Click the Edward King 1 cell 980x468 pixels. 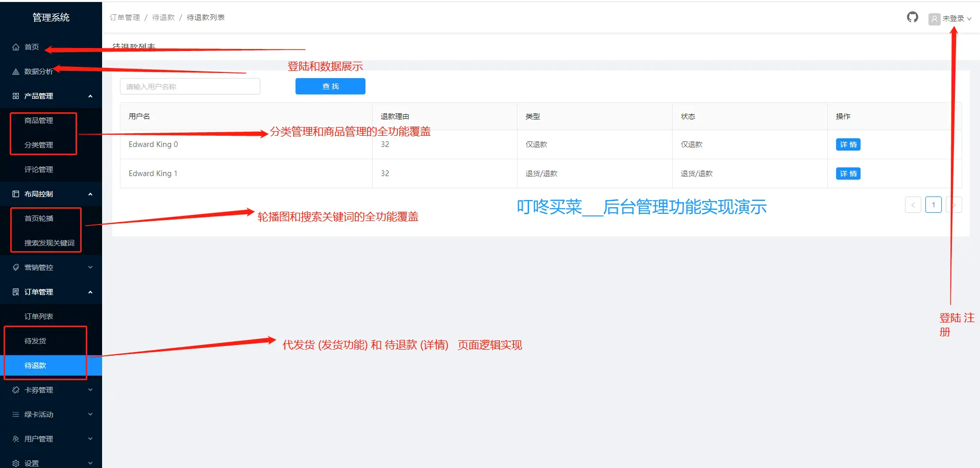[x=247, y=174]
